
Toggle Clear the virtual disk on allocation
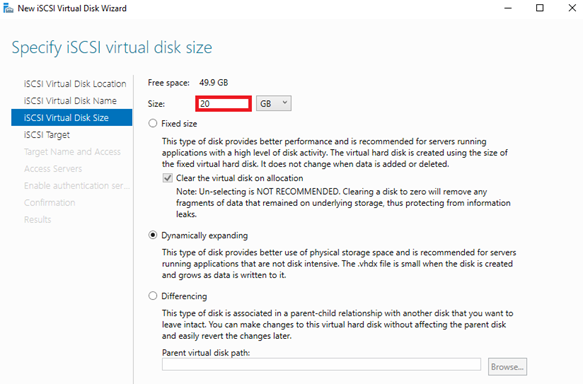[x=167, y=178]
